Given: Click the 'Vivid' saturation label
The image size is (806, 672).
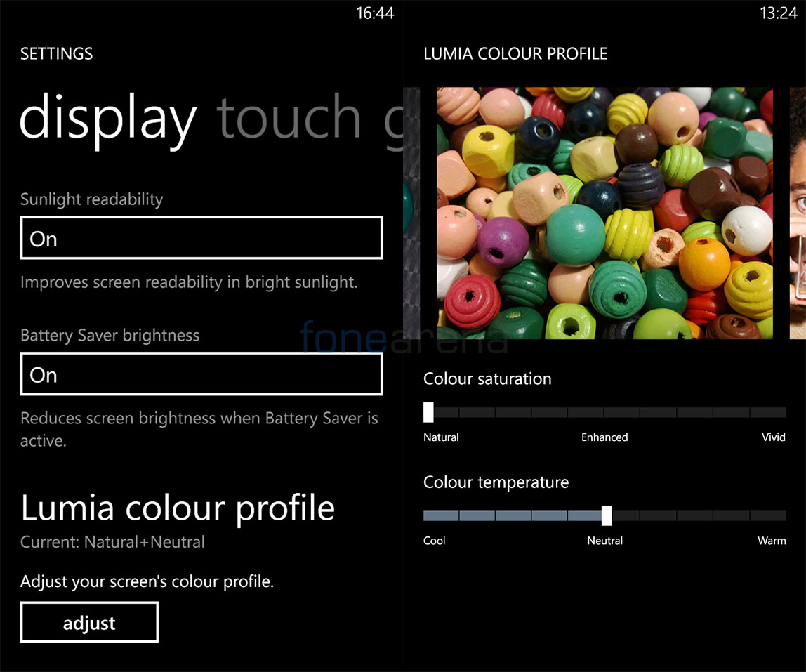Looking at the screenshot, I should point(774,437).
